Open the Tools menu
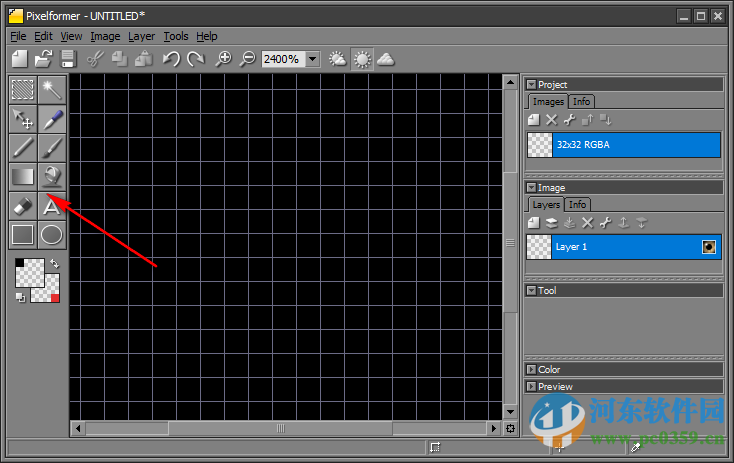 pos(176,36)
